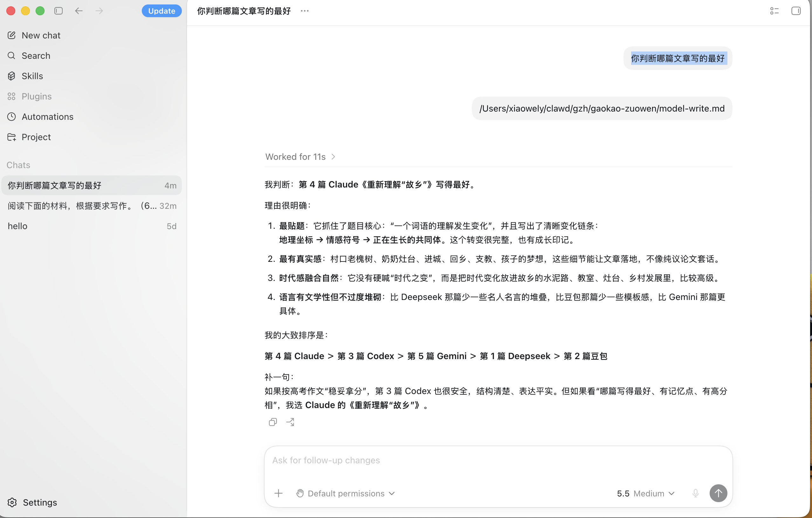Click the conversation title in the header

coord(244,11)
